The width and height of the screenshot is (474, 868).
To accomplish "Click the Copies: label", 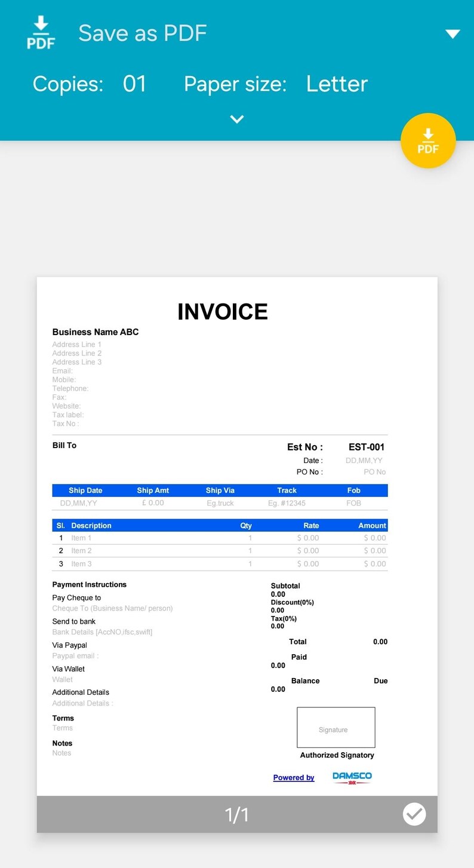I will click(x=68, y=84).
